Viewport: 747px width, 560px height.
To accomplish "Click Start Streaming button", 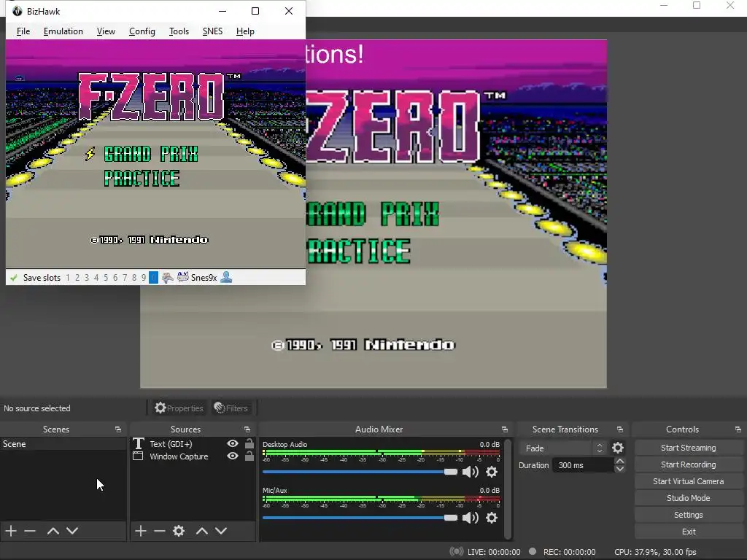I will click(x=689, y=448).
